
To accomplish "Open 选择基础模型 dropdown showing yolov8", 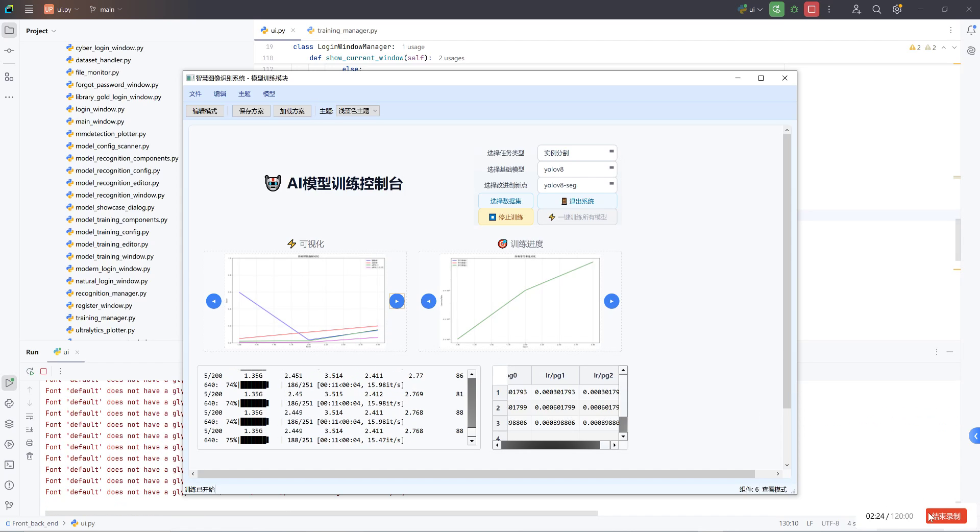I will coord(577,169).
